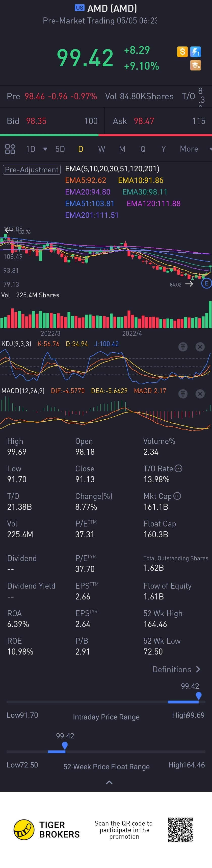Tap the KDJ(9,3,3) indicator label
Viewport: 212px width, 868px height.
tap(16, 344)
